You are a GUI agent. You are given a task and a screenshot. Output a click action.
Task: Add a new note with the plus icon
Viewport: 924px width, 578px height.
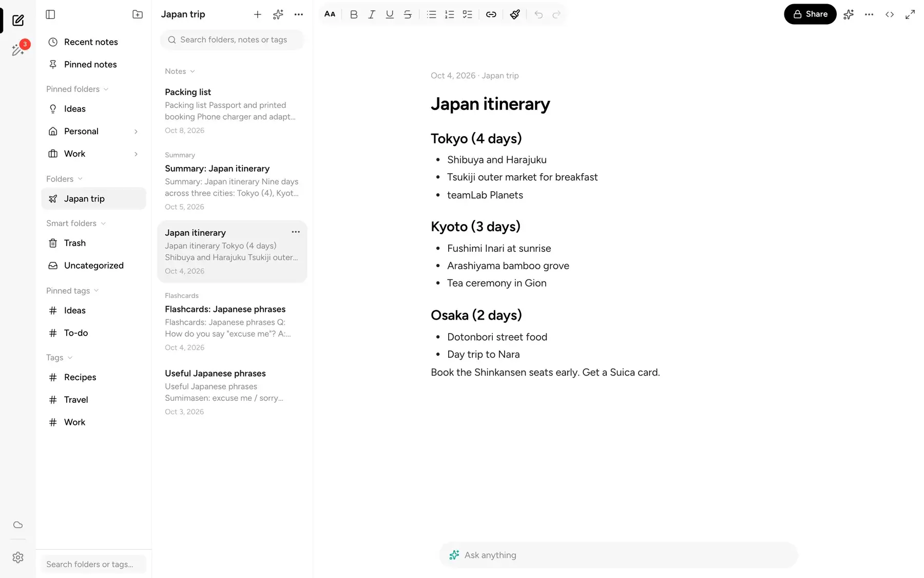(x=258, y=14)
